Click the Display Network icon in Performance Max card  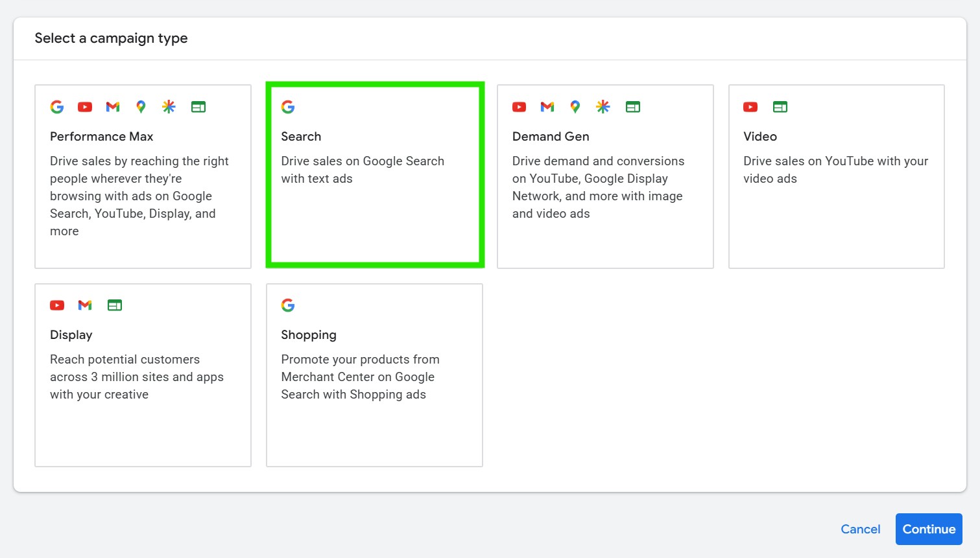coord(198,107)
